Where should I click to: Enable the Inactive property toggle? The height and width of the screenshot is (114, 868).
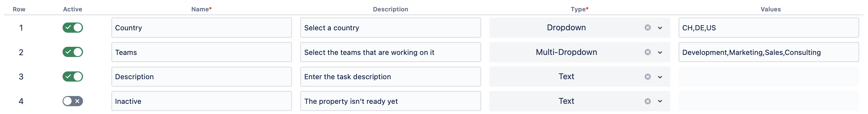(72, 101)
